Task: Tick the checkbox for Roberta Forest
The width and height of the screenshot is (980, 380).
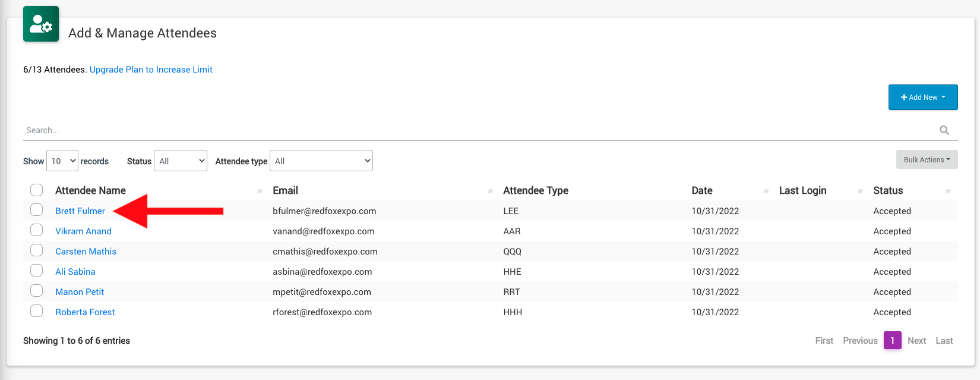Action: (37, 311)
